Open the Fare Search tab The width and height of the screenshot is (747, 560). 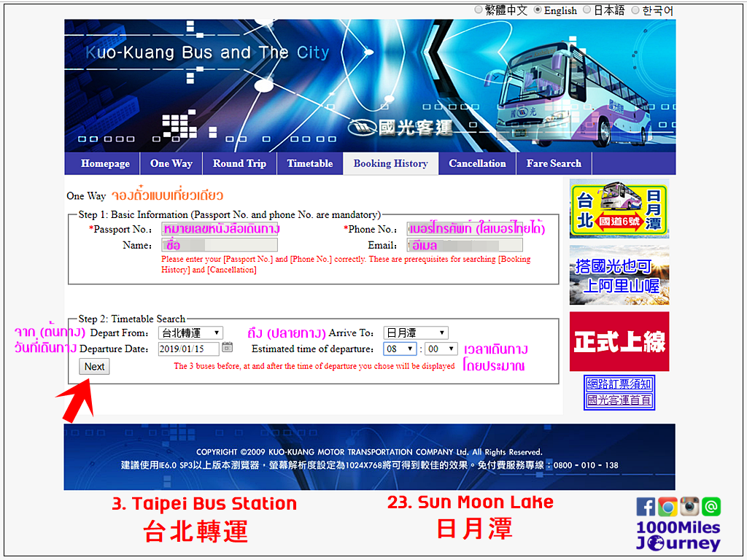click(554, 163)
